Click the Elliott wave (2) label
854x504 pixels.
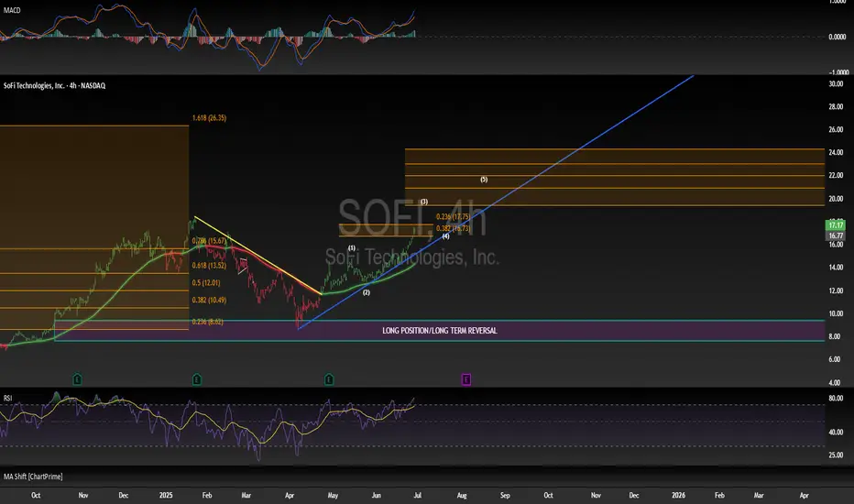(367, 292)
